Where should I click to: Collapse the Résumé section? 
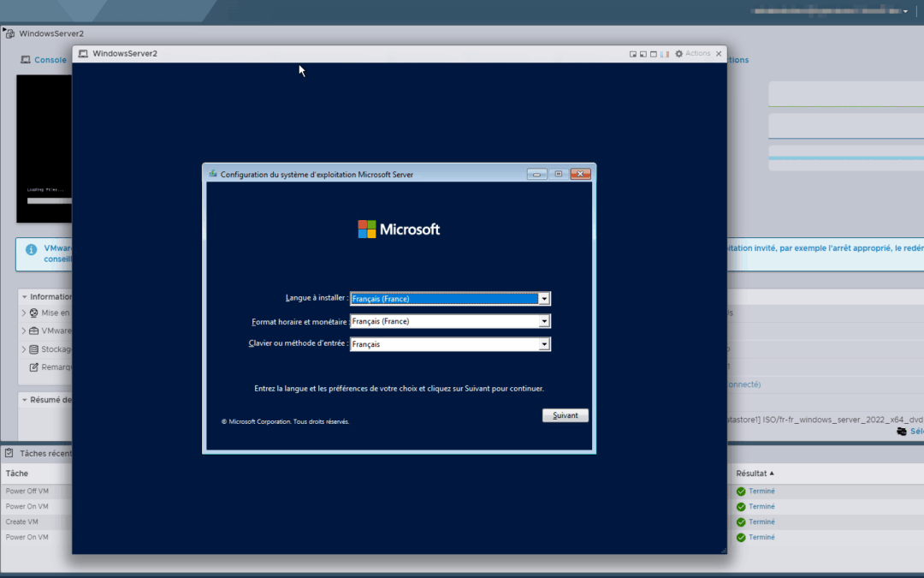[24, 400]
